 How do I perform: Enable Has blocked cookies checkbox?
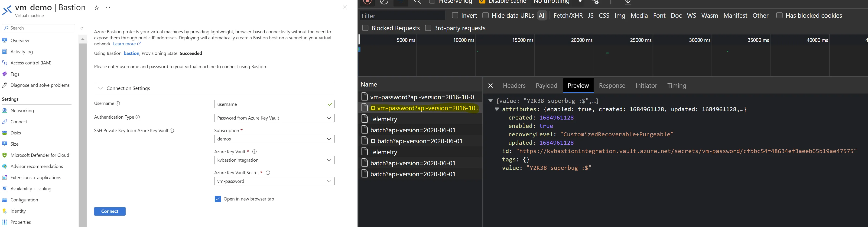[779, 15]
